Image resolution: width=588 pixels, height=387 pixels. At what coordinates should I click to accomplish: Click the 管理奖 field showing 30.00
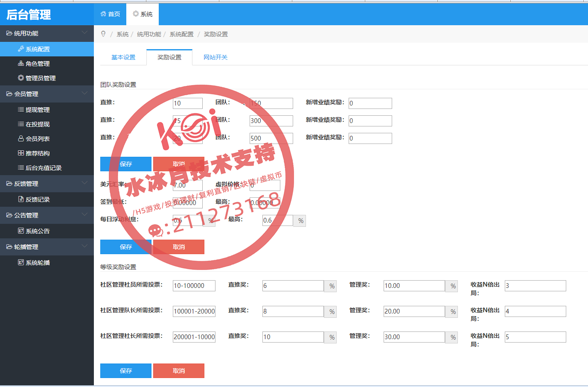coord(414,337)
